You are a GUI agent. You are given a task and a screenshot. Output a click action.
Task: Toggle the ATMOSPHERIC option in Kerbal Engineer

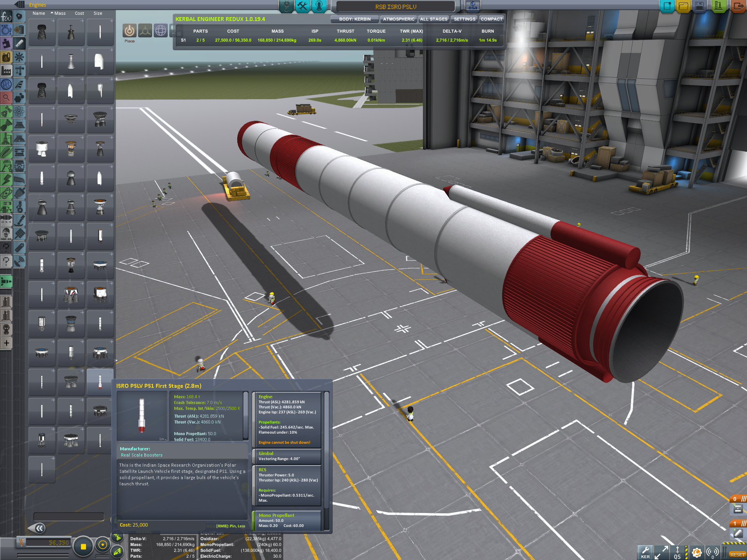pos(398,19)
